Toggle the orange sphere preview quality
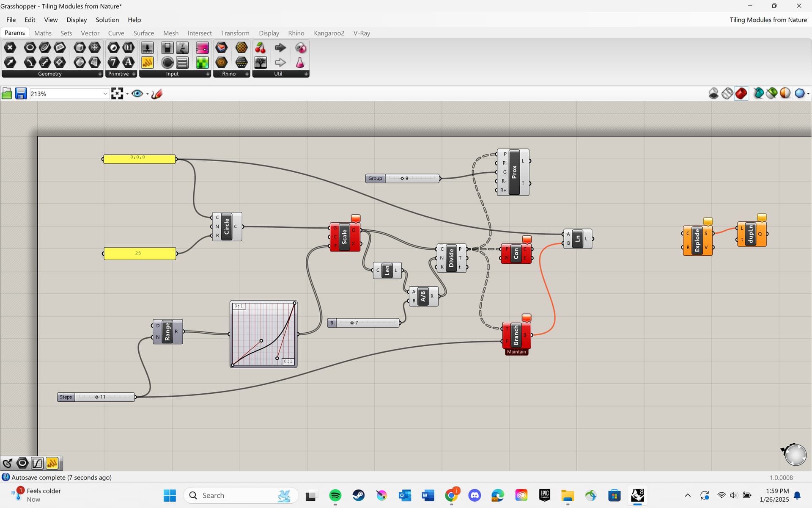812x508 pixels. coord(785,93)
